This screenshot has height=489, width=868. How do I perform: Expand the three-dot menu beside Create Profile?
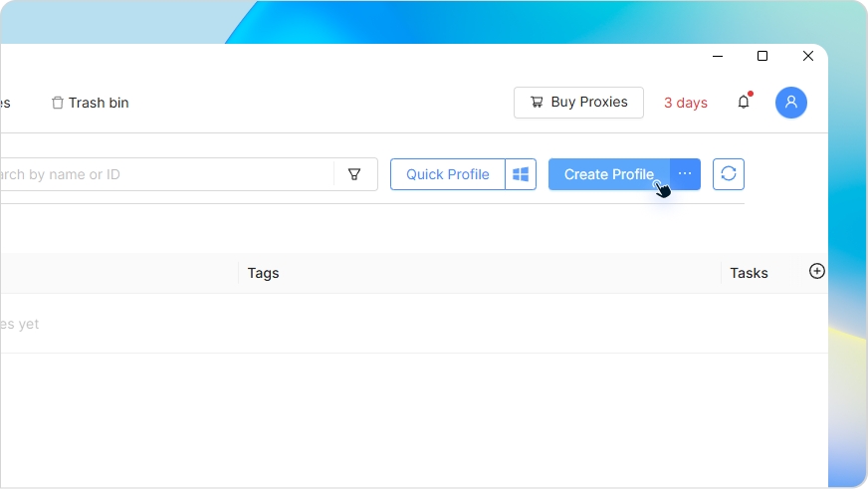[685, 174]
